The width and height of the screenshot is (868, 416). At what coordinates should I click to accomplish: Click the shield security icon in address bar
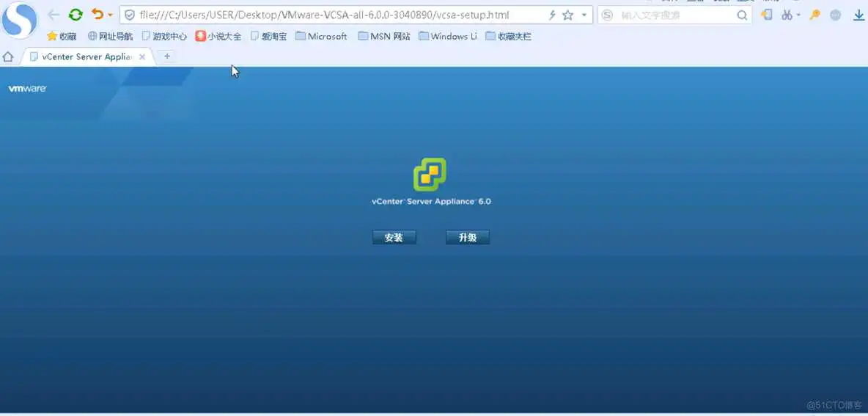(x=130, y=15)
